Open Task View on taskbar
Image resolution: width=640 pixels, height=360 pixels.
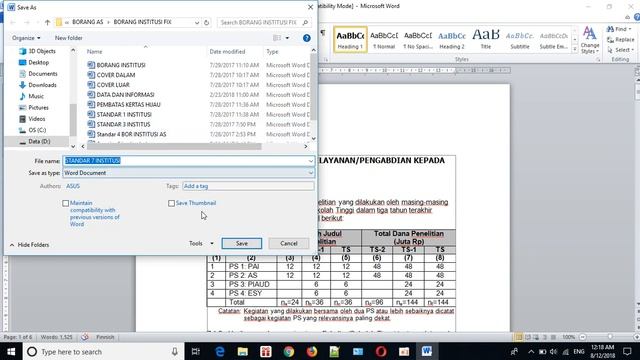tap(196, 351)
